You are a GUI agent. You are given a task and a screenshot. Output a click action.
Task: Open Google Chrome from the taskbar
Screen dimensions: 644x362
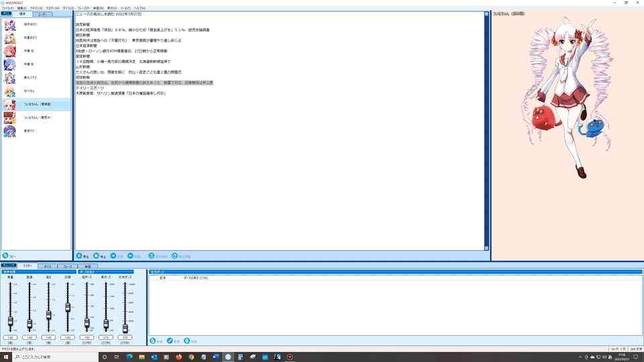[x=191, y=357]
